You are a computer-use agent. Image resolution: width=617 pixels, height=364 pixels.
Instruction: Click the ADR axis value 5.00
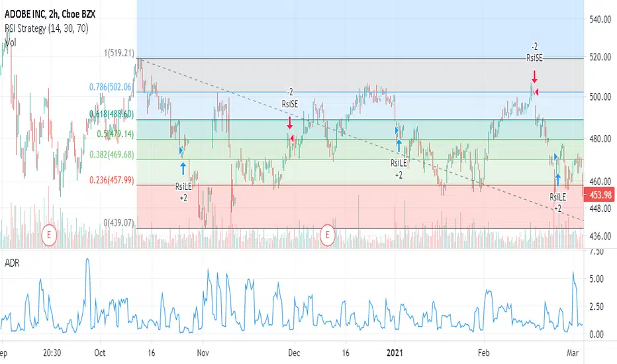coord(596,279)
